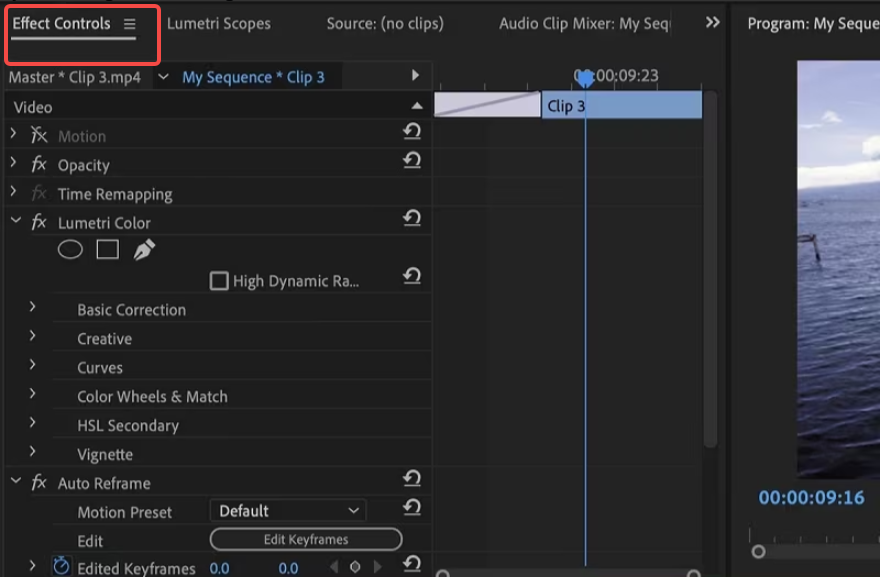Reset the Motion effect

click(412, 132)
